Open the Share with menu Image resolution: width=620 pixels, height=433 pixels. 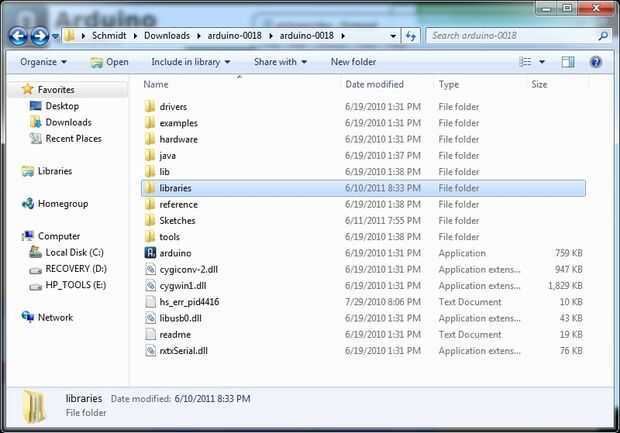(280, 62)
